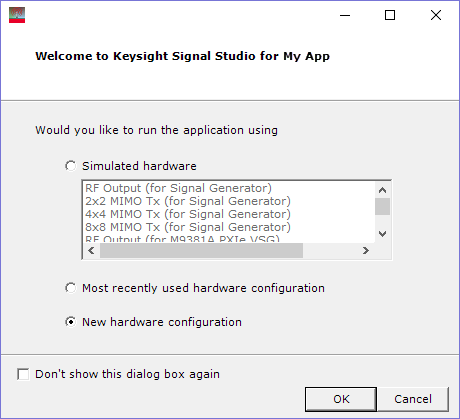Click the list's scroll up arrow
This screenshot has height=419, width=460.
click(382, 190)
